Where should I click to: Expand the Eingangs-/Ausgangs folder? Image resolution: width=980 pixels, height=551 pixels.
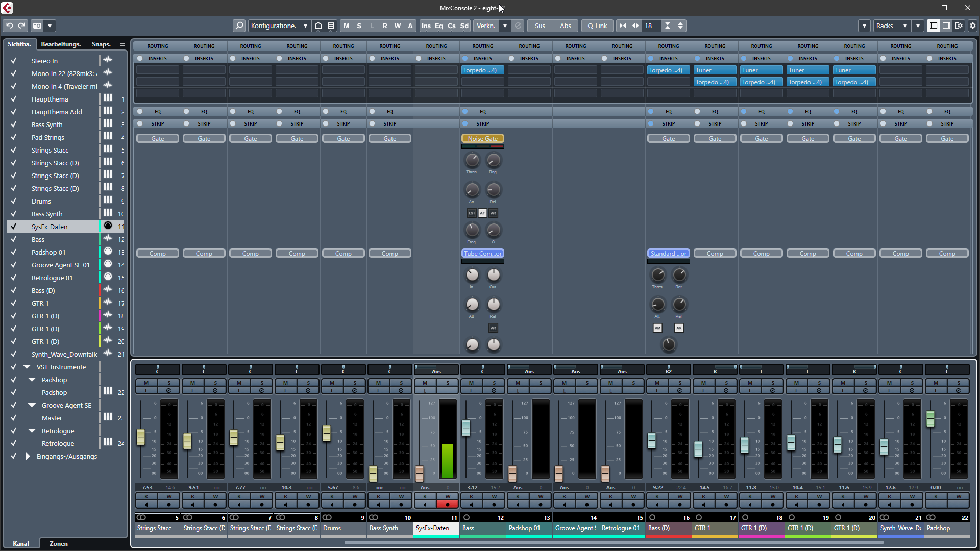[28, 456]
